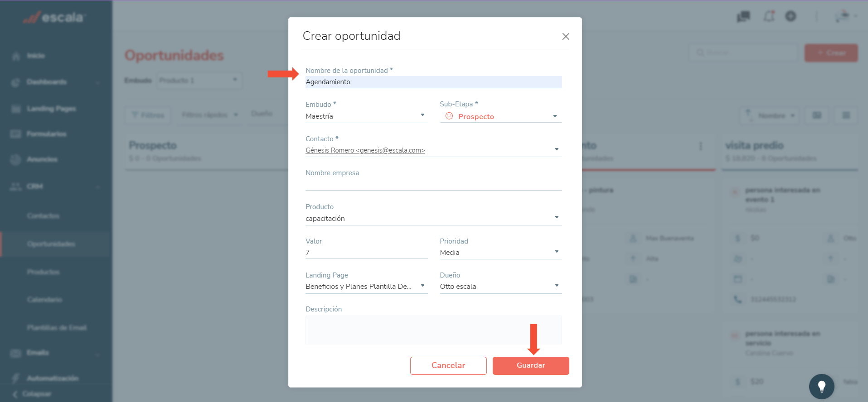
Task: Open the Dueño Otto escala dropdown
Action: pos(501,286)
